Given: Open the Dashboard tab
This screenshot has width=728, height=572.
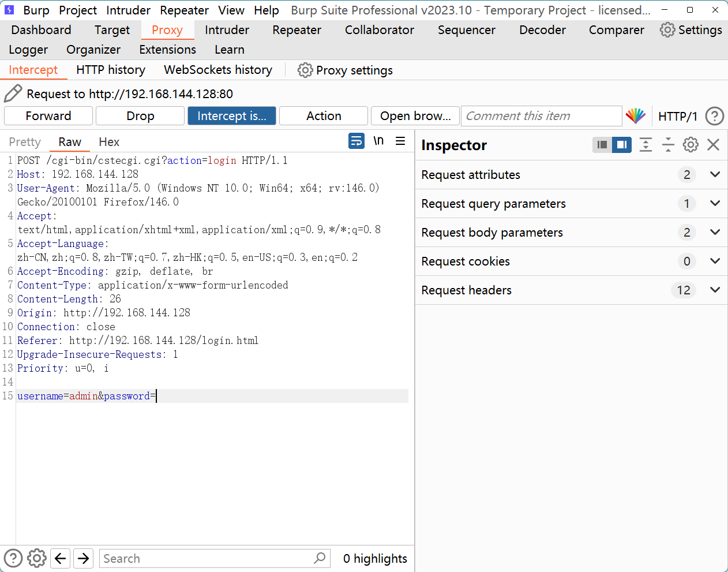Looking at the screenshot, I should coord(41,30).
